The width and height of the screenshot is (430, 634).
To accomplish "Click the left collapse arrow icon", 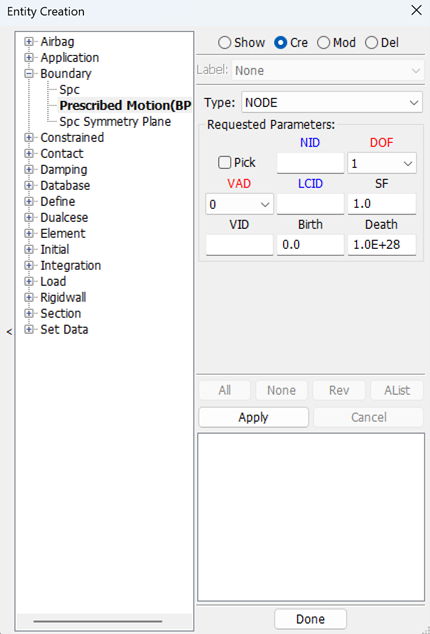I will [9, 332].
